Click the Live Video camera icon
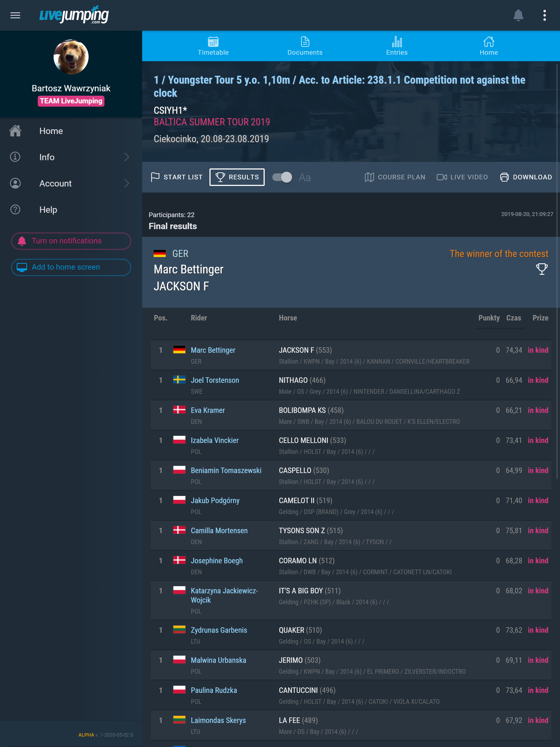The width and height of the screenshot is (560, 747). [x=442, y=177]
